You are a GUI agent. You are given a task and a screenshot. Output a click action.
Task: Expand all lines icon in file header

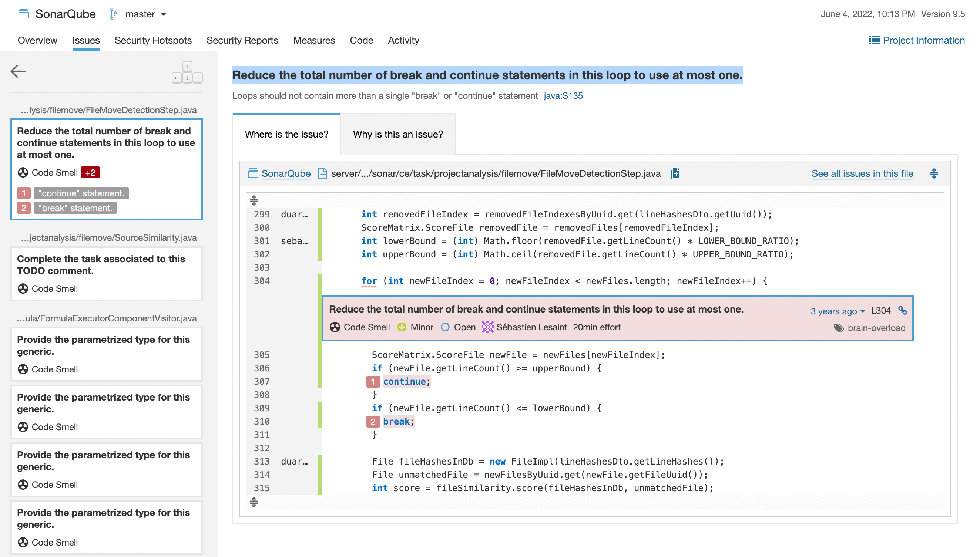pos(934,174)
